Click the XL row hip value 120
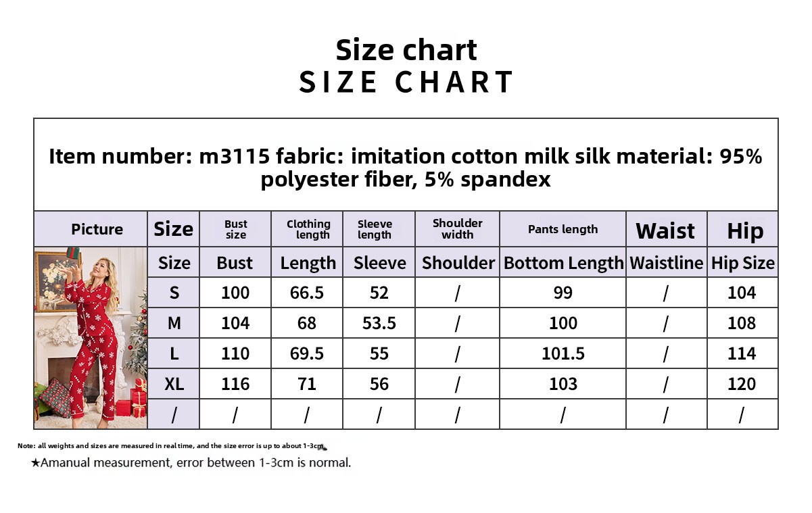Image resolution: width=812 pixels, height=513 pixels. (x=742, y=384)
